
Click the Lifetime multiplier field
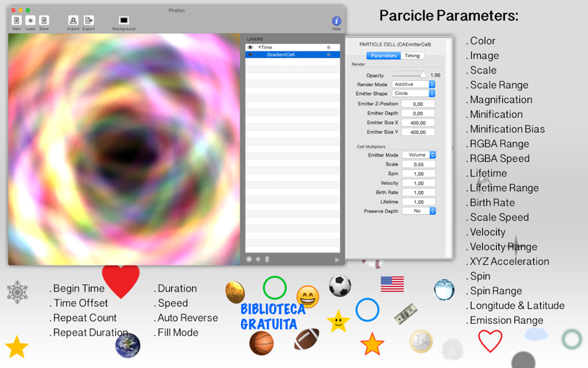pos(419,202)
